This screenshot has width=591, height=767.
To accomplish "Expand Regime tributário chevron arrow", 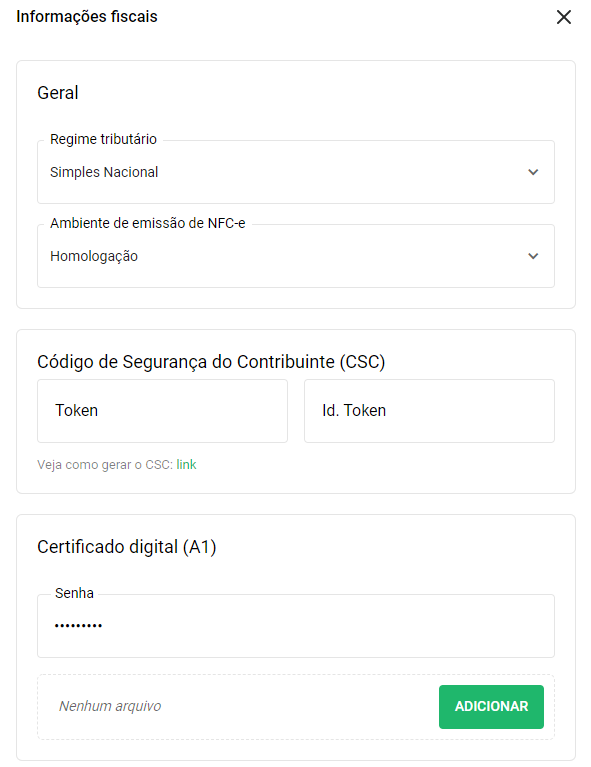I will [533, 172].
